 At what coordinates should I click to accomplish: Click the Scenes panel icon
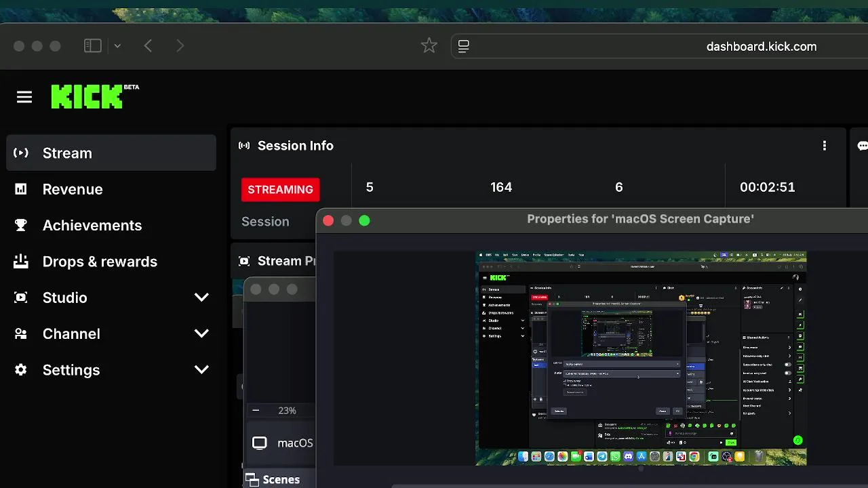tap(252, 479)
